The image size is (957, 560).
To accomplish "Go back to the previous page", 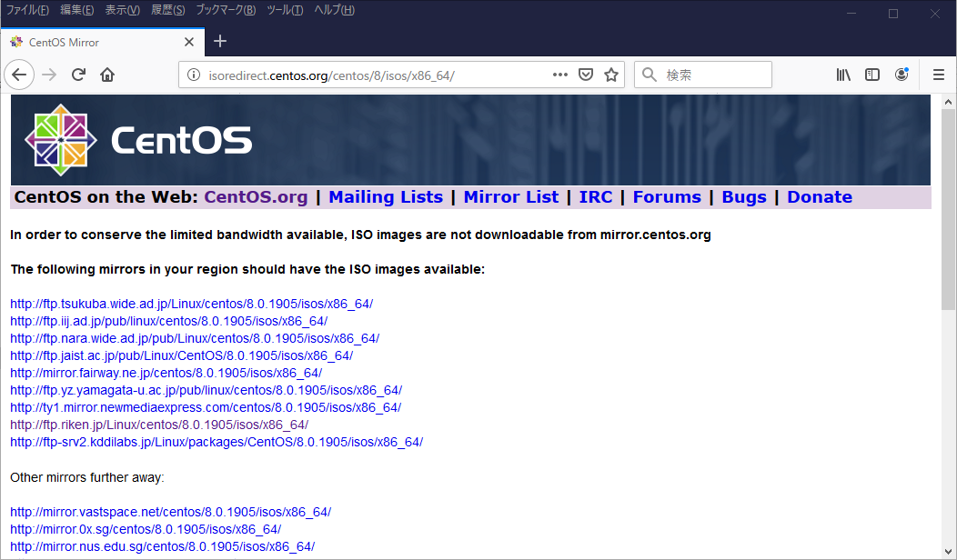I will tap(19, 75).
